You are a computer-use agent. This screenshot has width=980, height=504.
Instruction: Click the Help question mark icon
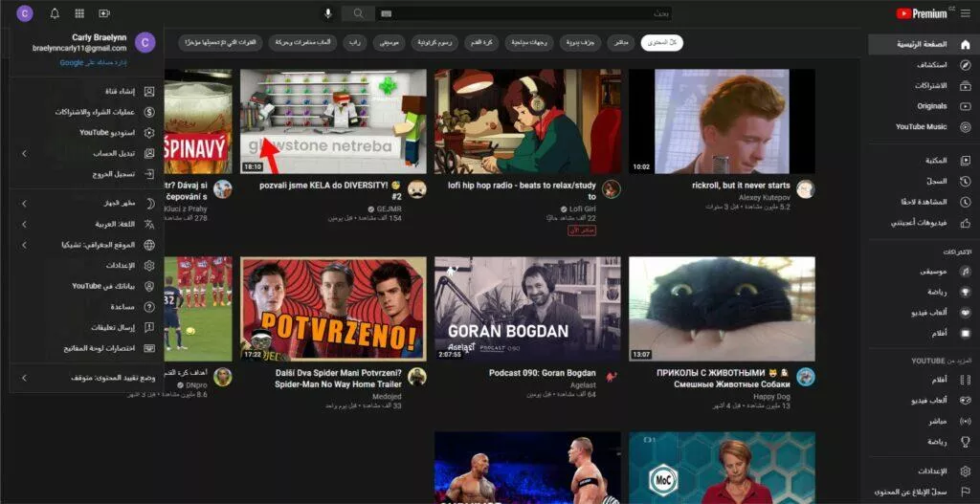(148, 307)
